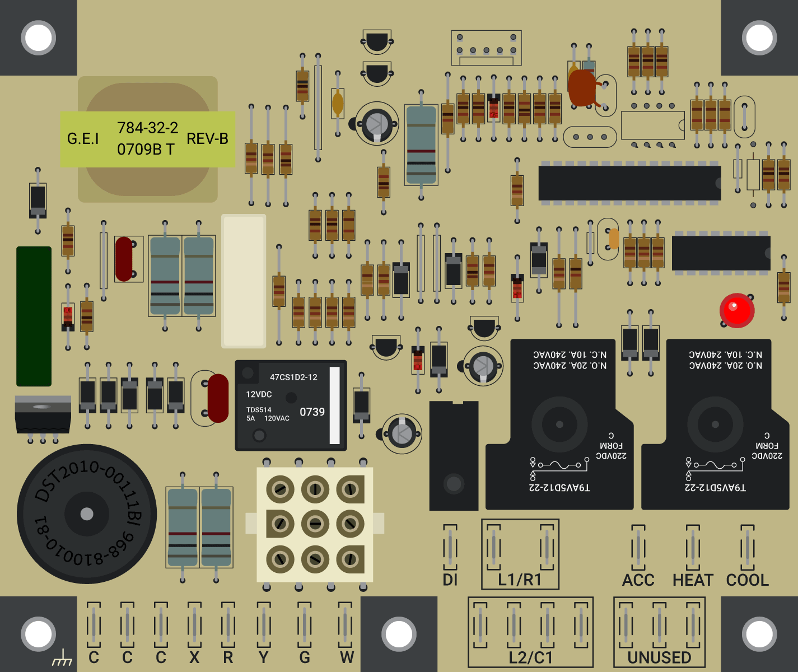Select the transformer under the G.E.I label
This screenshot has height=672, width=798.
click(x=148, y=139)
